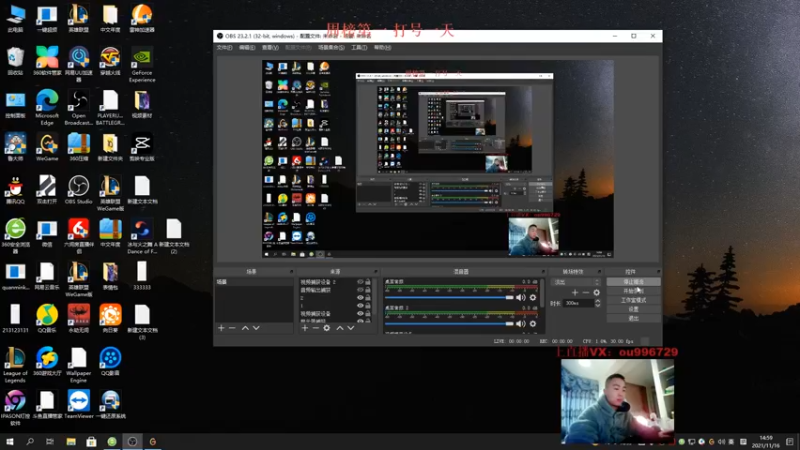Click the 停止推流 button

pyautogui.click(x=633, y=282)
